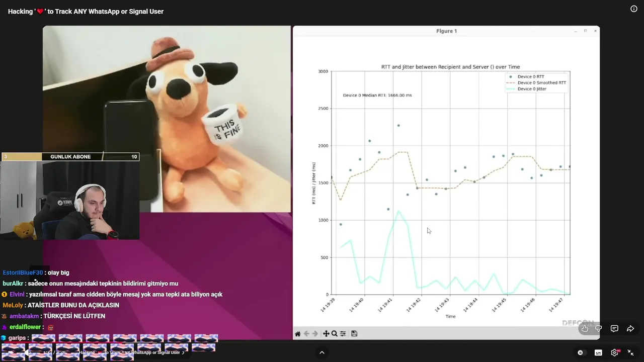Click the chart title 'RTT and Jitter between Recipient'

point(450,67)
